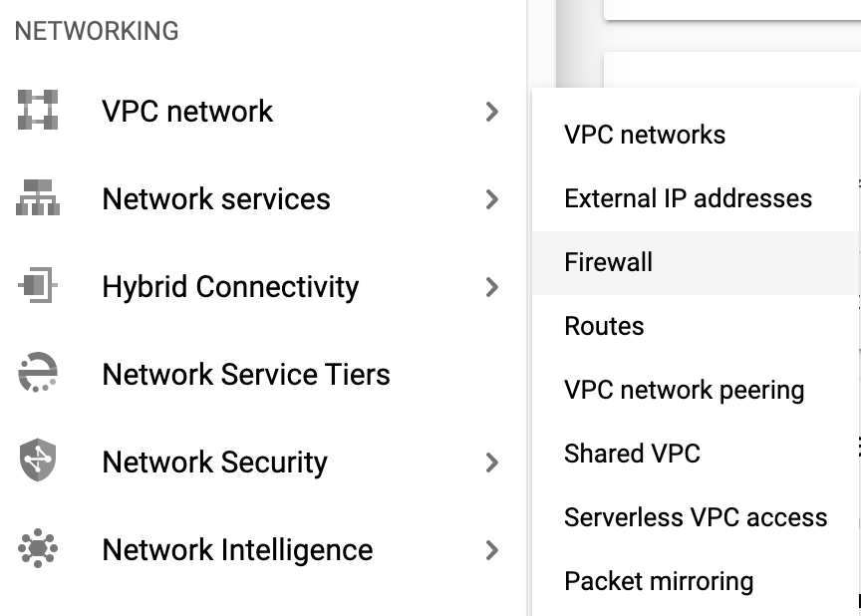The width and height of the screenshot is (861, 616).
Task: Click the Network services icon
Action: tap(37, 199)
